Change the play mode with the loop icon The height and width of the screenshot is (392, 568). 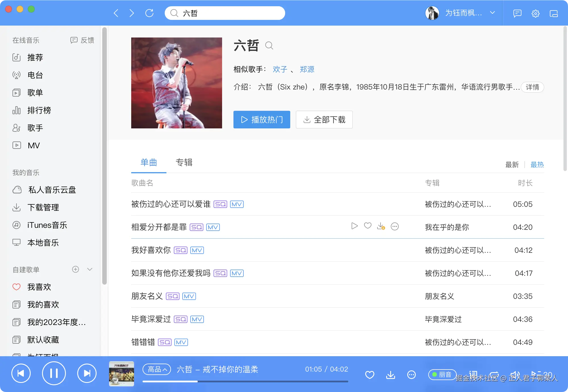[494, 374]
